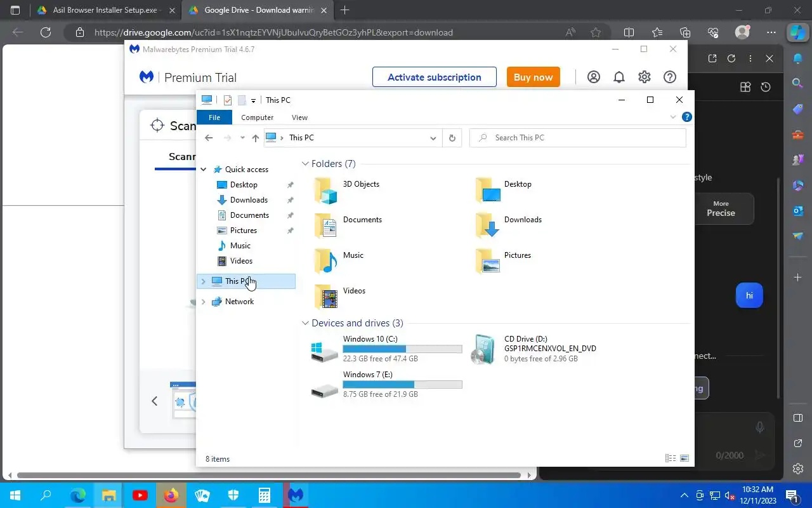
Task: Collapse the Devices and drives group
Action: [305, 323]
